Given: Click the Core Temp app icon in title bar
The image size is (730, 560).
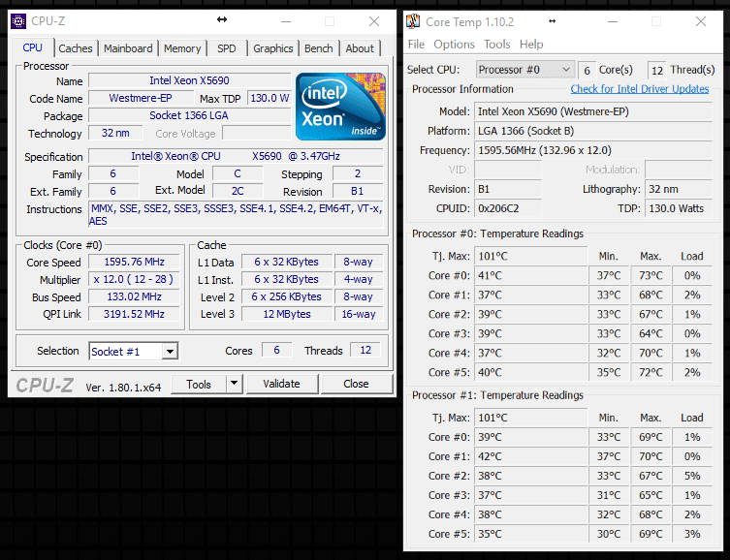Looking at the screenshot, I should coord(413,21).
